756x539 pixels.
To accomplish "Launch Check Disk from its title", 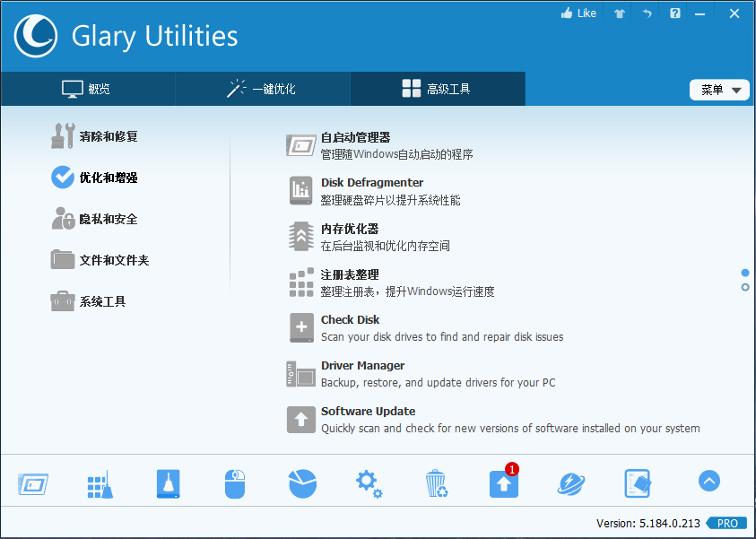I will point(351,319).
